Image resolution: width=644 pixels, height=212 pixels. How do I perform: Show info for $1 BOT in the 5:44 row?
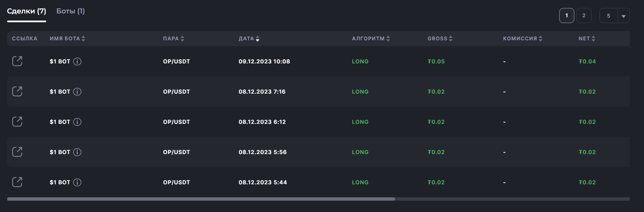(x=77, y=182)
